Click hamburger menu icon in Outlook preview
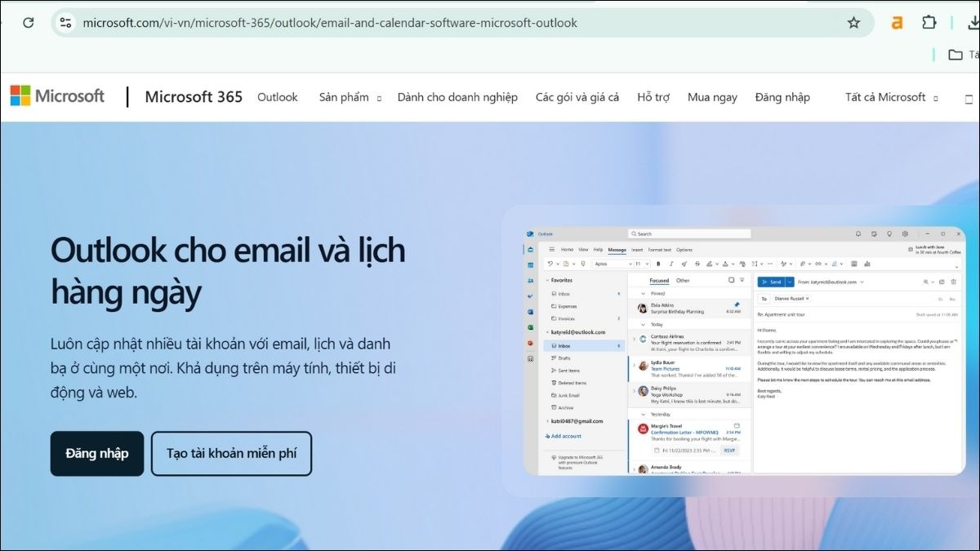This screenshot has width=980, height=551. 552,249
